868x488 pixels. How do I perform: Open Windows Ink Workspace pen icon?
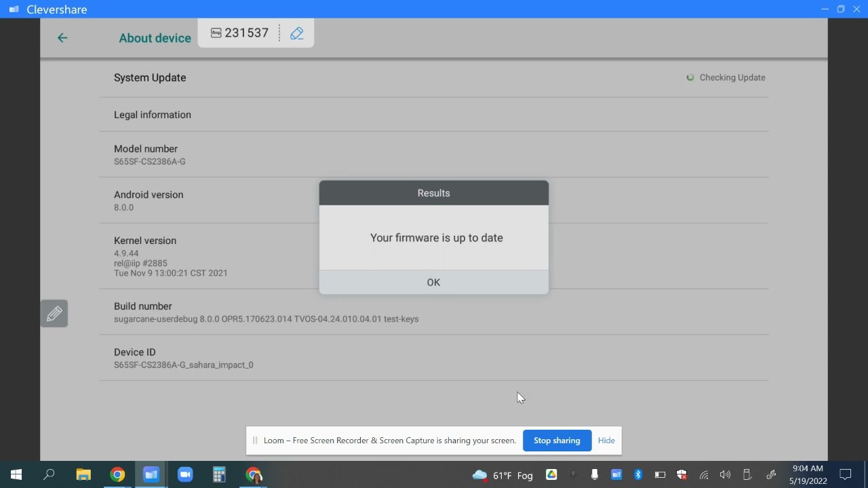pyautogui.click(x=770, y=475)
